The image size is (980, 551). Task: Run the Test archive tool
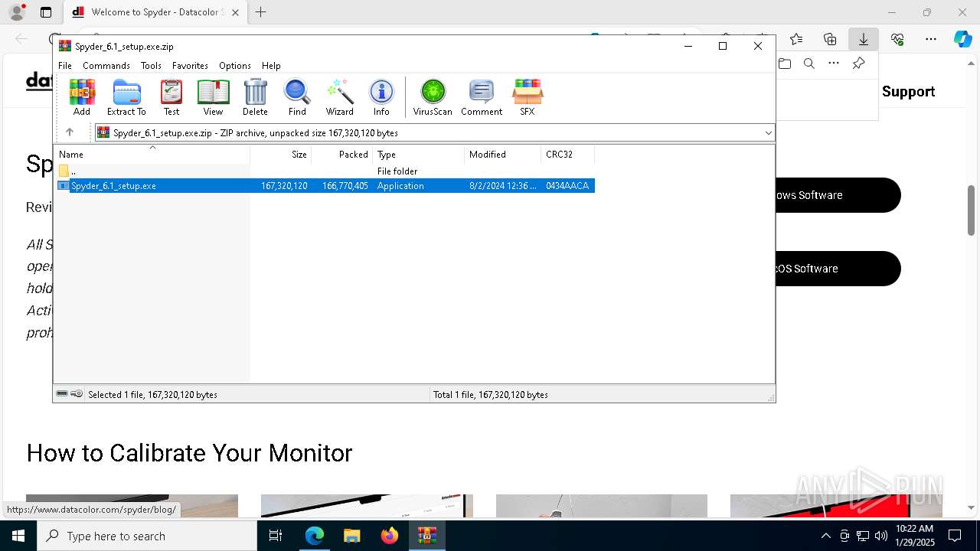point(171,97)
